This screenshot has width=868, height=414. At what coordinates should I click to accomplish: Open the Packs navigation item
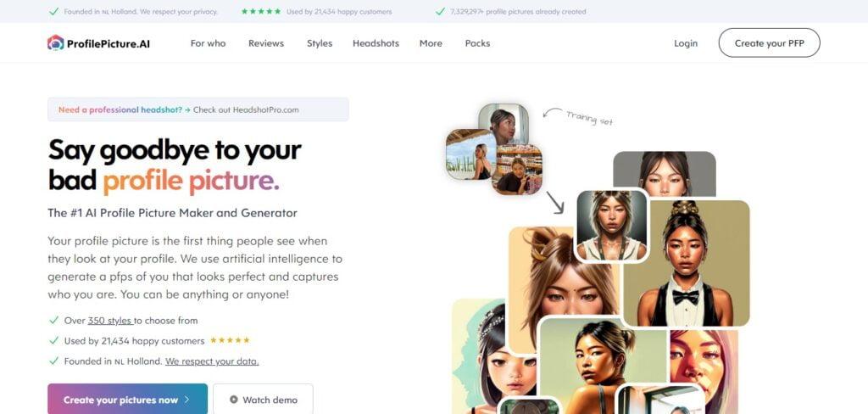(477, 43)
